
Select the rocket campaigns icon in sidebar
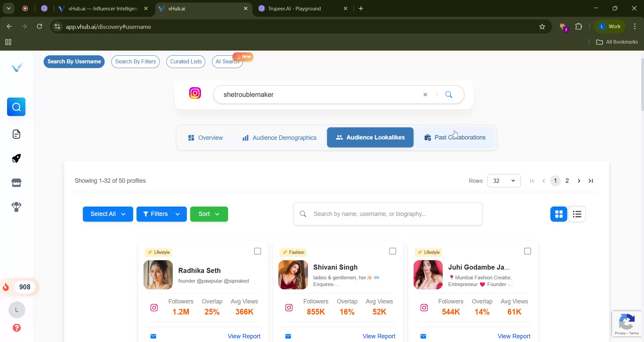[x=16, y=158]
